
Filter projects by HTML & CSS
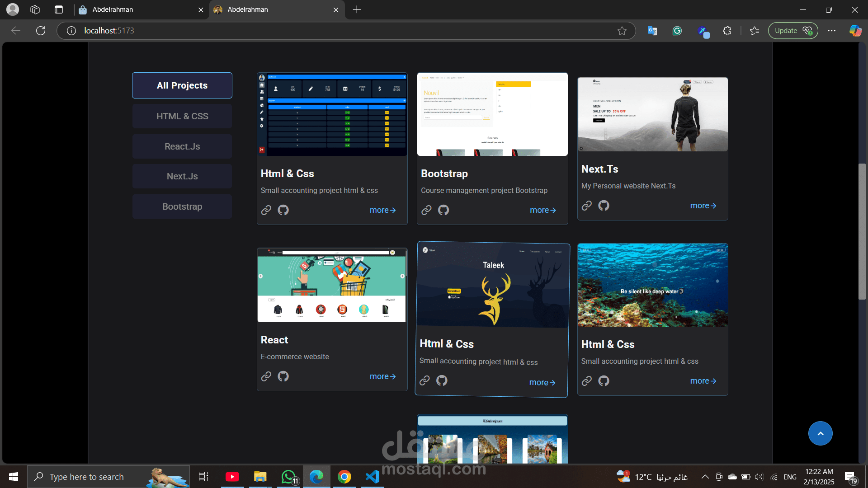[182, 116]
